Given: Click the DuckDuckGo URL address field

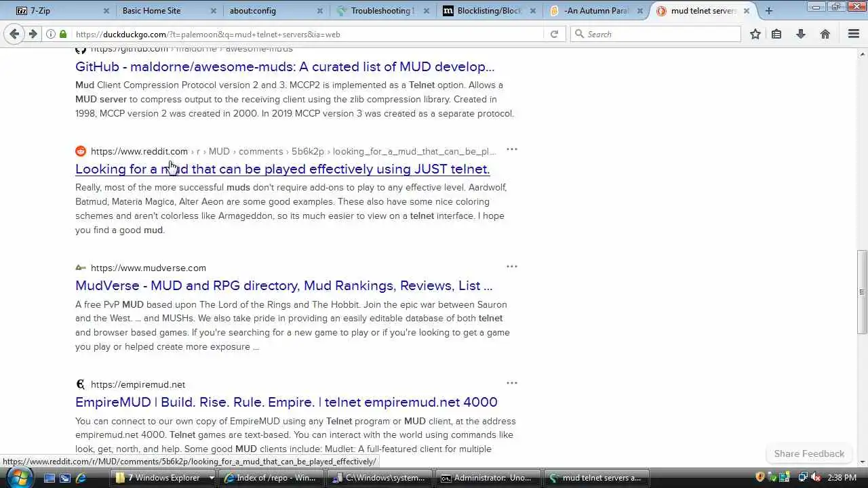Looking at the screenshot, I should point(309,34).
